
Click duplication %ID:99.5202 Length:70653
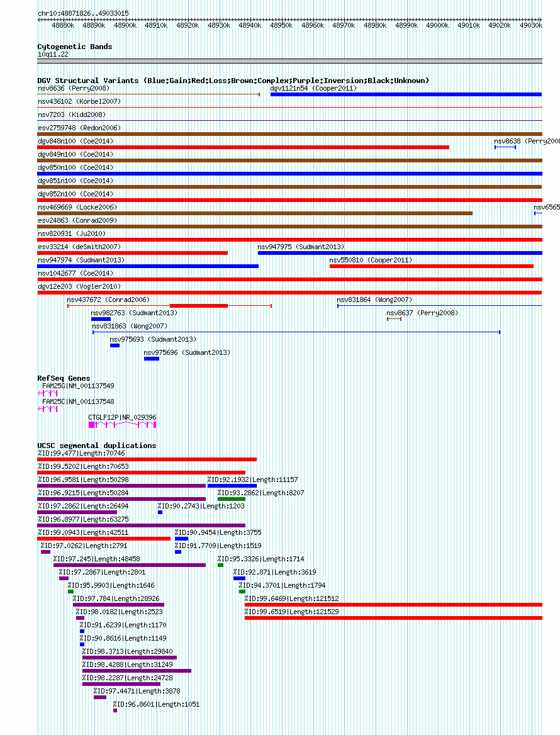(142, 473)
